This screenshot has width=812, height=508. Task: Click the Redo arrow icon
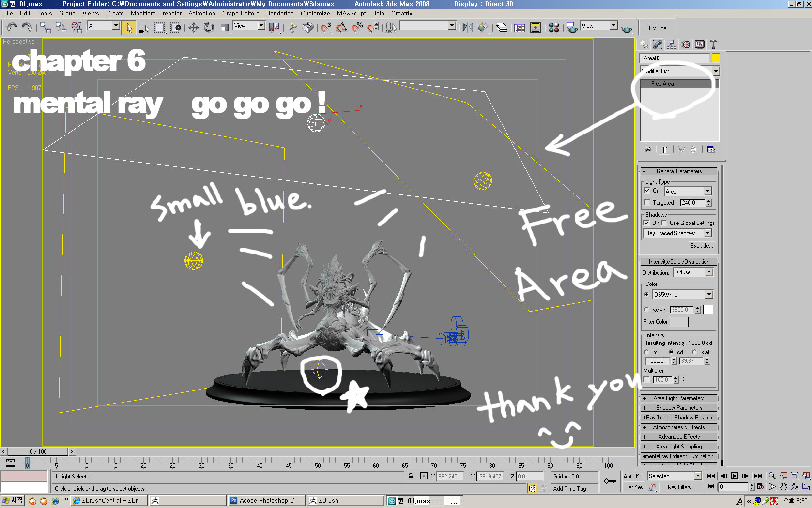[27, 28]
